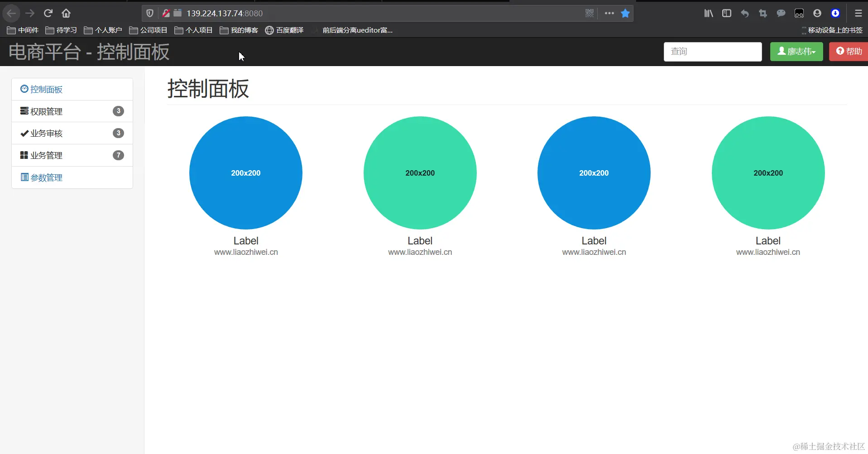Open the 我的博客 bookmark folder
The width and height of the screenshot is (868, 454).
(239, 30)
